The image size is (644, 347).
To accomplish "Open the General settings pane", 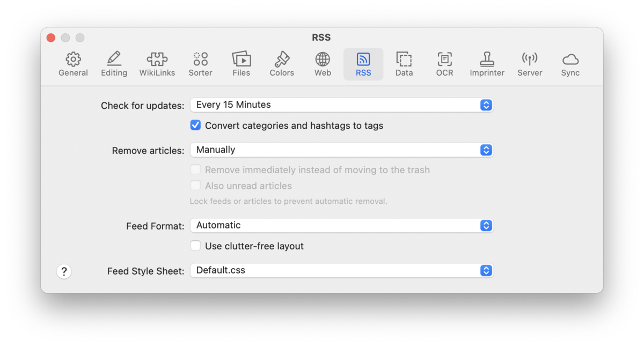I will click(x=73, y=64).
